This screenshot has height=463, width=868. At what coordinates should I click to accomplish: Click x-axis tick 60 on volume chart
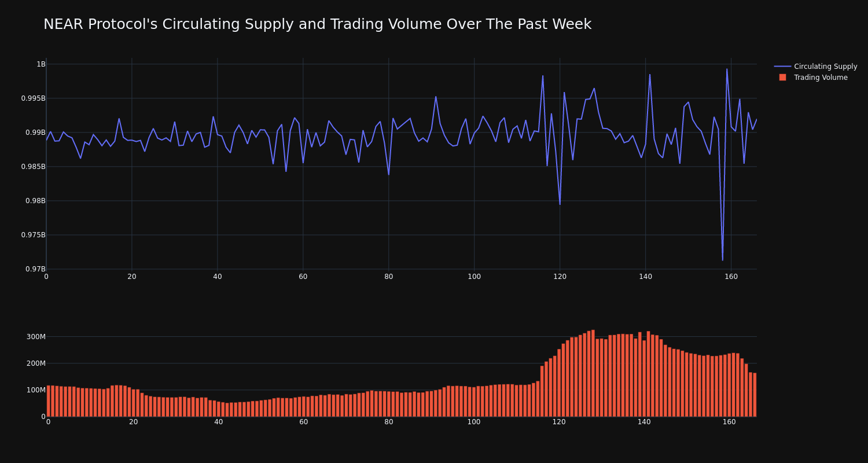click(304, 422)
